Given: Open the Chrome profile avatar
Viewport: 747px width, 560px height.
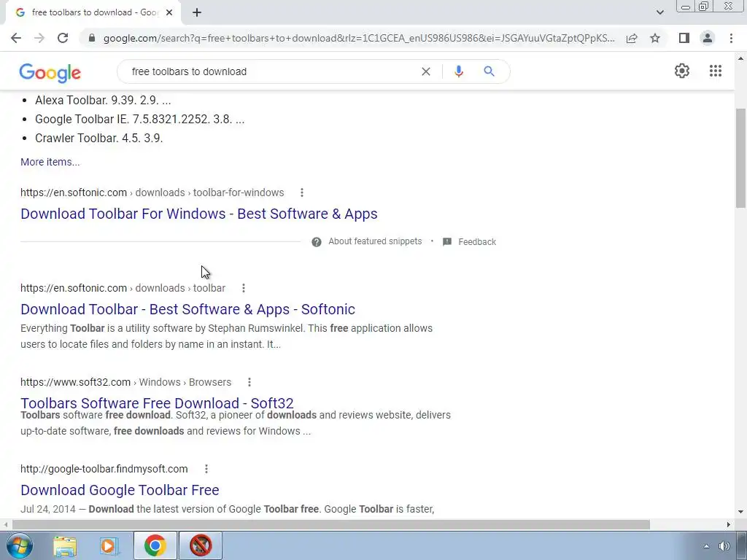Looking at the screenshot, I should tap(708, 38).
